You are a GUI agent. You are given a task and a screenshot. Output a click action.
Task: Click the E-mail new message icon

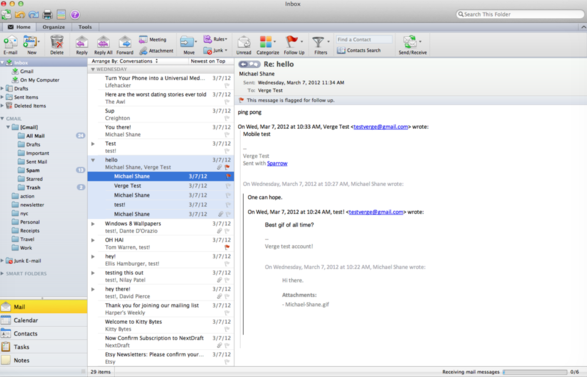point(10,42)
